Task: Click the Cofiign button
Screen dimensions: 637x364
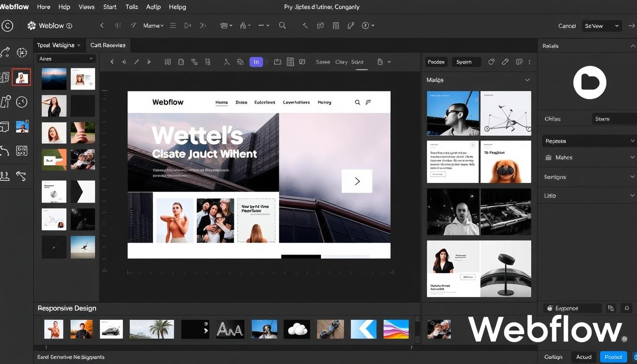Action: [553, 357]
